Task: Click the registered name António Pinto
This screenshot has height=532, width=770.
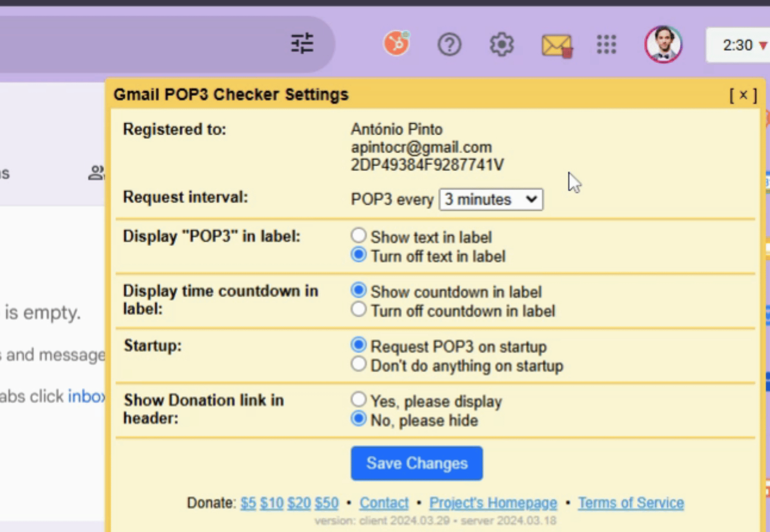Action: tap(396, 129)
